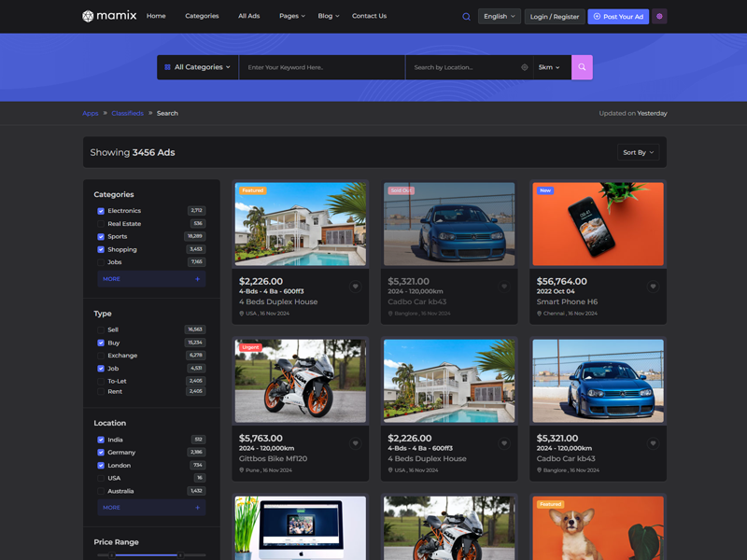Screen dimensions: 747x560
Task: Favorite the 4 Beds Duplex House listing heart
Action: (355, 287)
